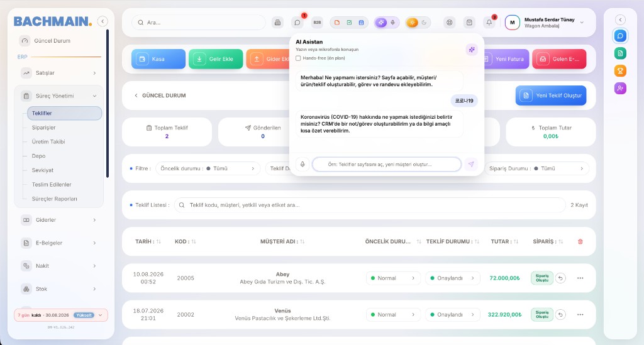Click the purple Yeni Fatura button
644x345 pixels.
point(507,59)
